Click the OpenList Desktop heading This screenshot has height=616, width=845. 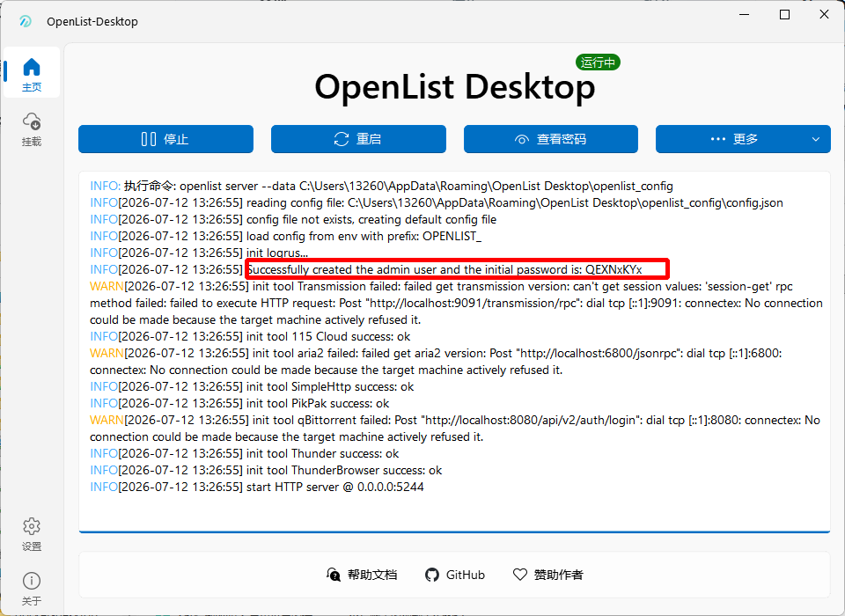[x=455, y=87]
